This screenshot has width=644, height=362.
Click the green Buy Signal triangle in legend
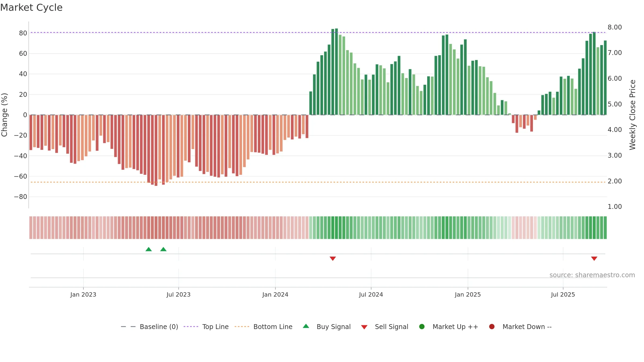(306, 326)
